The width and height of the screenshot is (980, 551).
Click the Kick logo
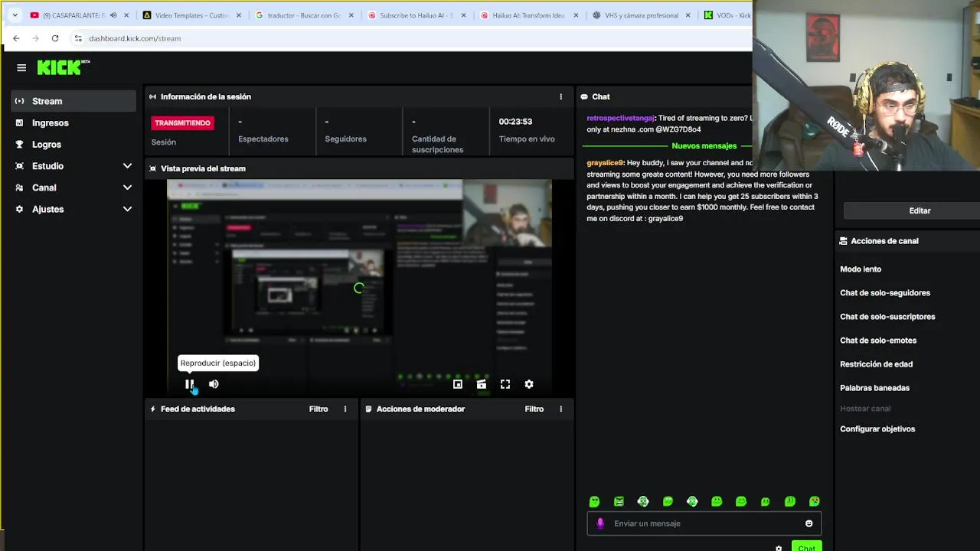(64, 67)
